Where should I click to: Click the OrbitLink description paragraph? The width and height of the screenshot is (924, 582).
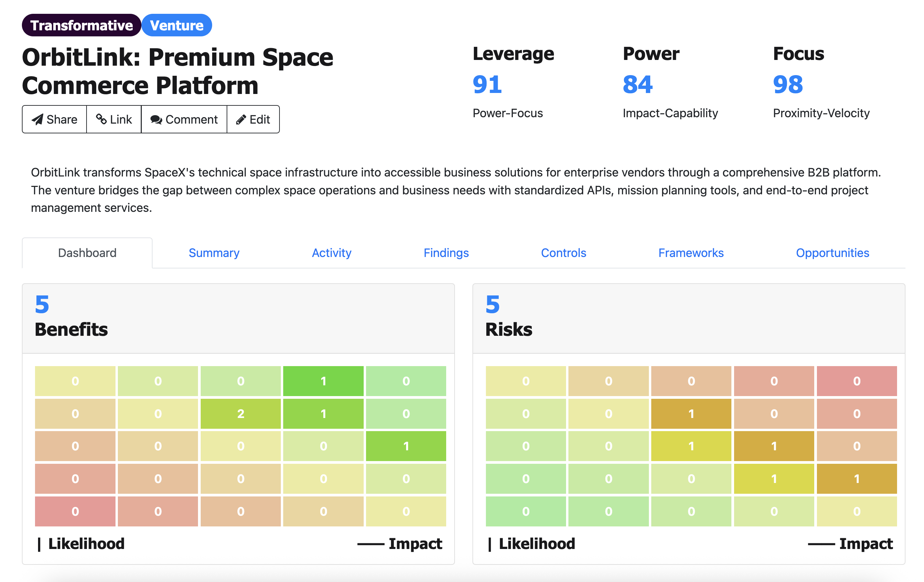click(456, 190)
